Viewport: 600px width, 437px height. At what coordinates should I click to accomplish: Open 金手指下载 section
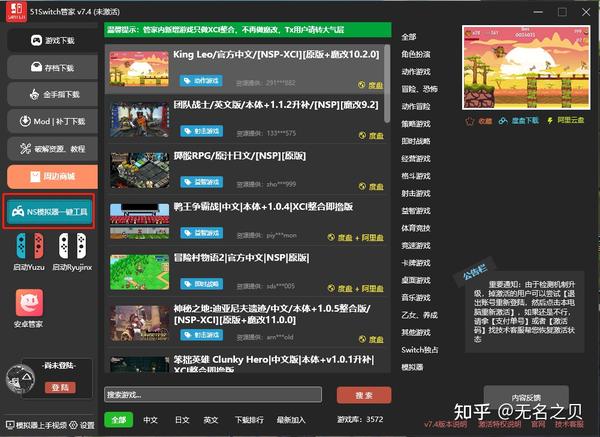(x=52, y=95)
